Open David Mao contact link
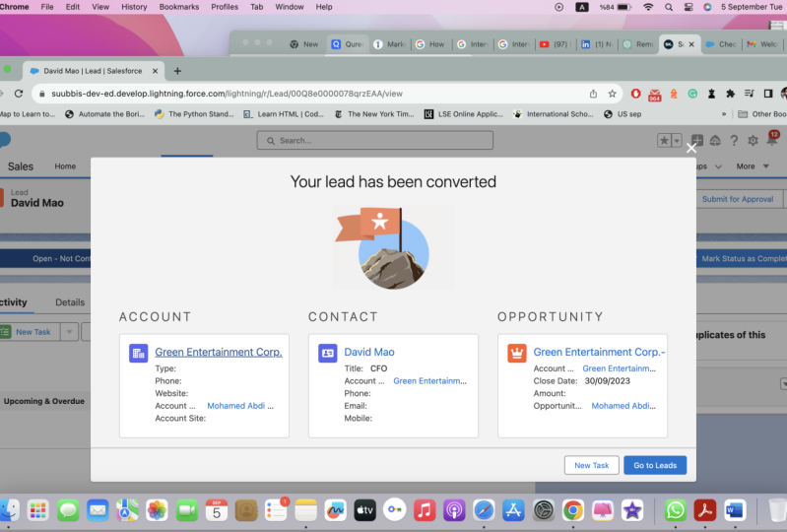 369,352
